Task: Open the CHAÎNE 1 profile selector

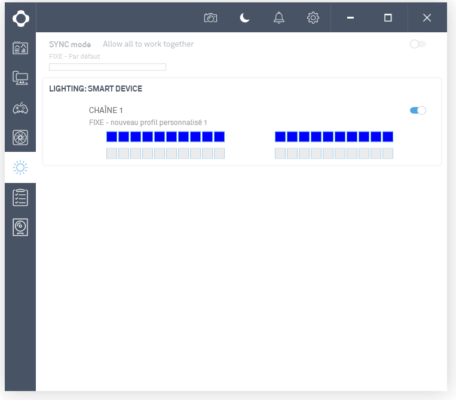Action: coord(148,123)
